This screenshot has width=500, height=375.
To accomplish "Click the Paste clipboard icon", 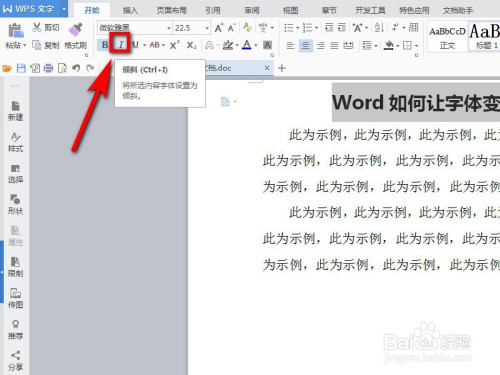I will [x=15, y=30].
